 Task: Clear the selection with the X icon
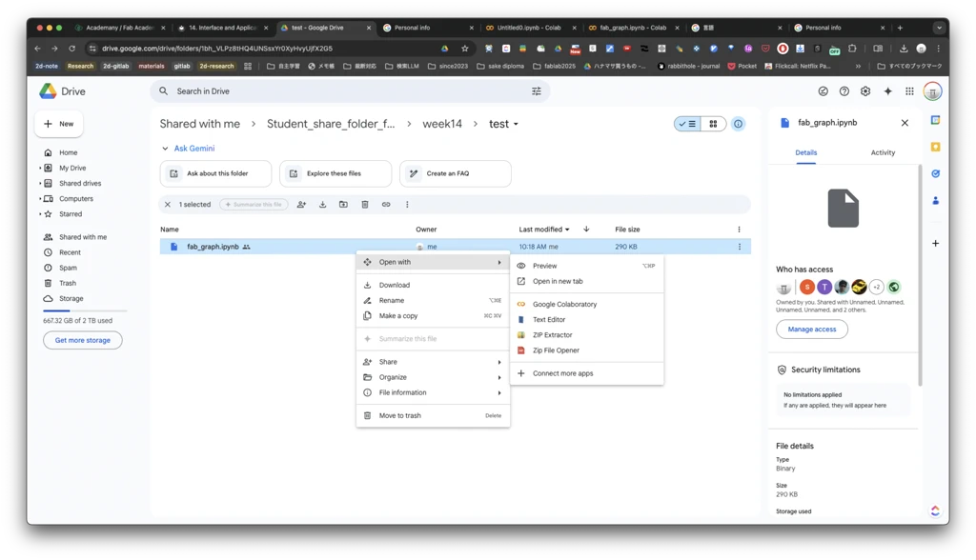pyautogui.click(x=168, y=204)
